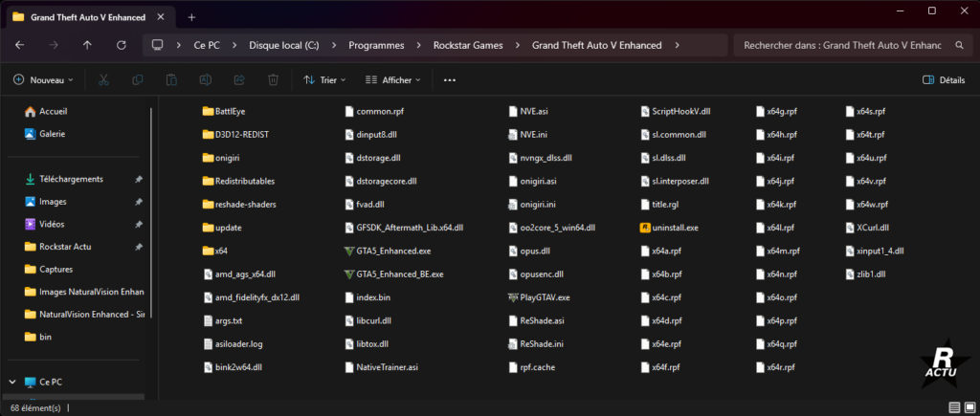Image resolution: width=980 pixels, height=416 pixels.
Task: Select the ReShade.ini file
Action: [x=536, y=344]
